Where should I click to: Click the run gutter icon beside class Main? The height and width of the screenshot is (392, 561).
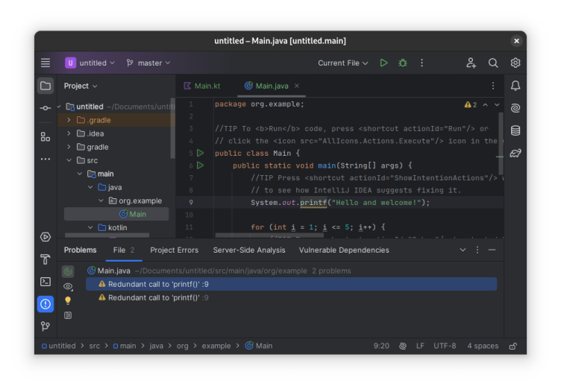coord(201,153)
